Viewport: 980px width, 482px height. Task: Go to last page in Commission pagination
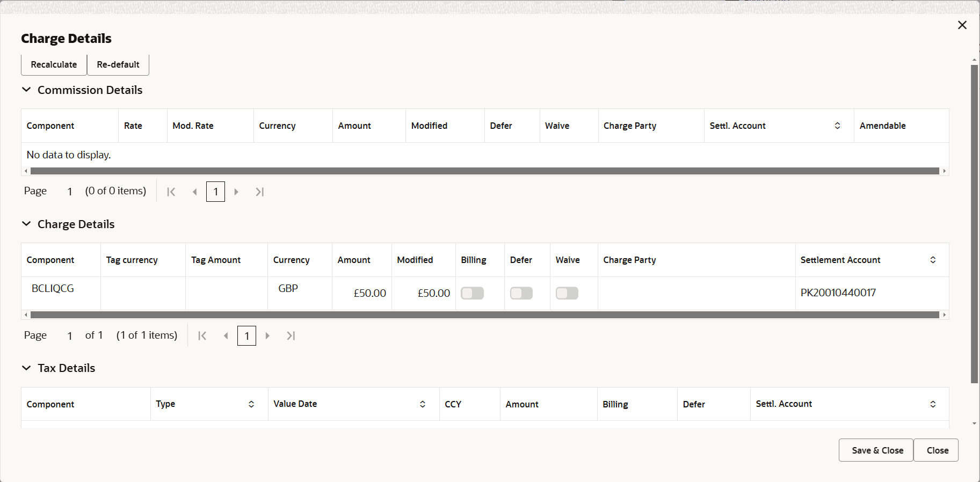[260, 192]
